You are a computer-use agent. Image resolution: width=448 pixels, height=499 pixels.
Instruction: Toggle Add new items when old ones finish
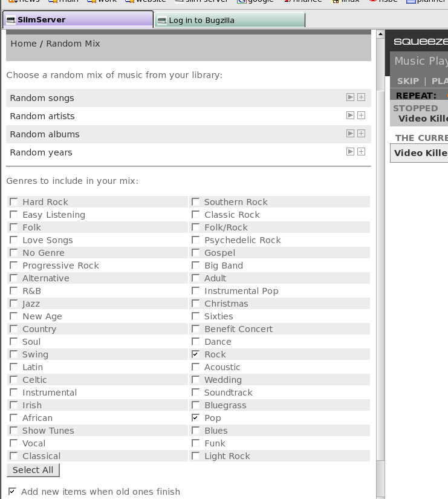pos(12,491)
